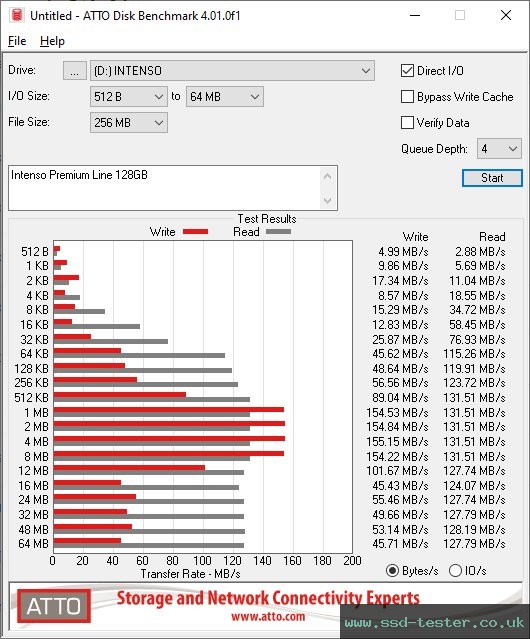Click the 1 MB red write bar

[x=169, y=410]
